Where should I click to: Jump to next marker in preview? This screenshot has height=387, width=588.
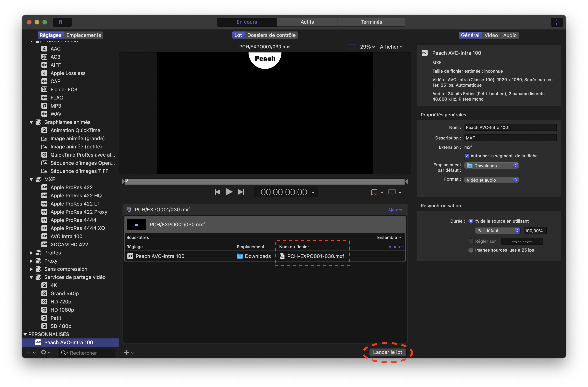[x=241, y=192]
